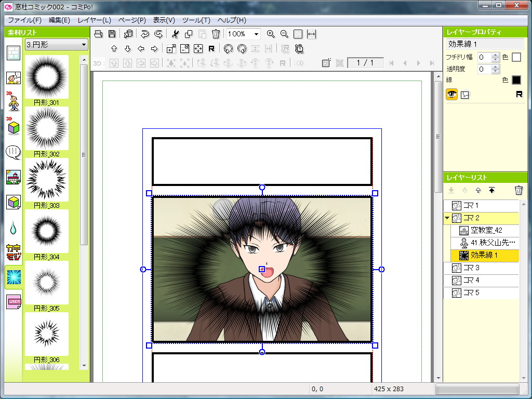Select the 41.秩父山先… character layer

[485, 243]
